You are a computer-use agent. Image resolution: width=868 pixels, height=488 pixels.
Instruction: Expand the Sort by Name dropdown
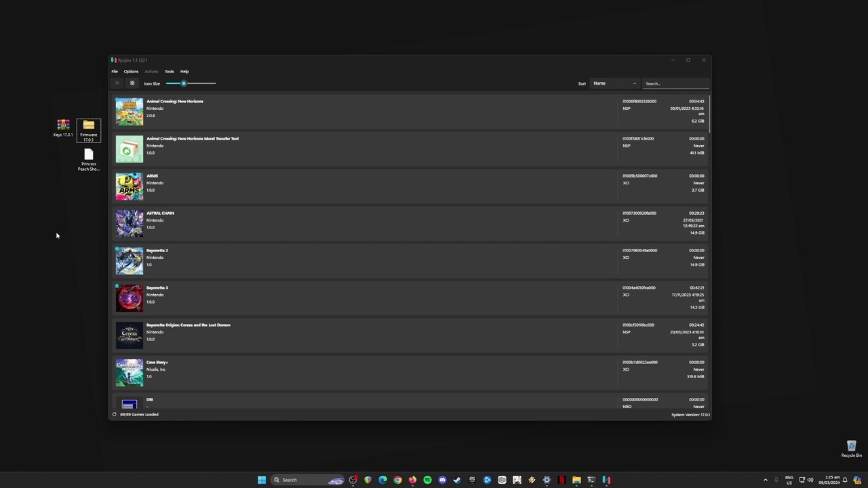(614, 83)
